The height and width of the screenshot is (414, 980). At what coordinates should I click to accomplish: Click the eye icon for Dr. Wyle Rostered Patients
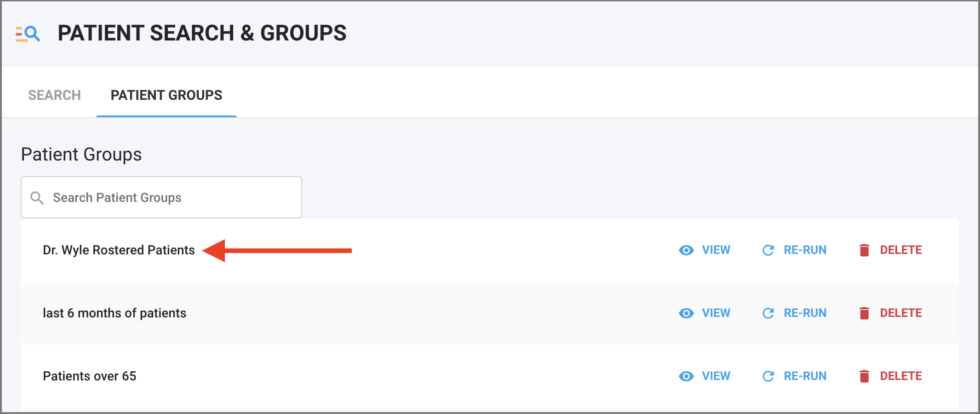click(686, 250)
